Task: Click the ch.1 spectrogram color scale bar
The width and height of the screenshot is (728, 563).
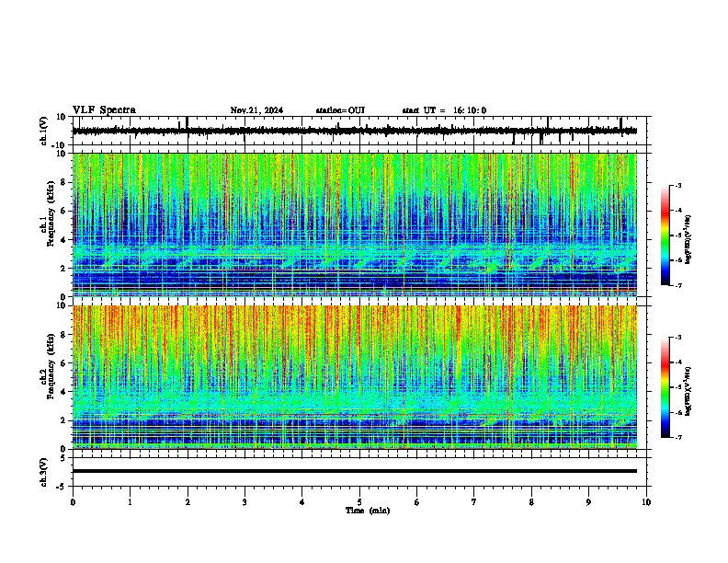Action: 665,236
